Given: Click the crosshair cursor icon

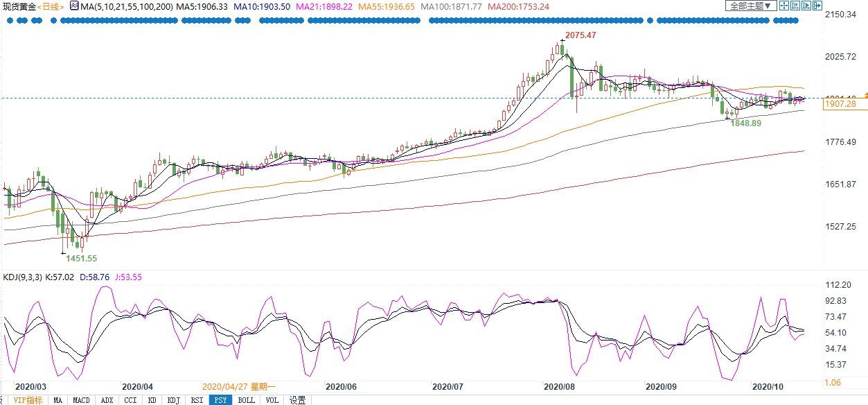Looking at the screenshot, I should coord(783,6).
